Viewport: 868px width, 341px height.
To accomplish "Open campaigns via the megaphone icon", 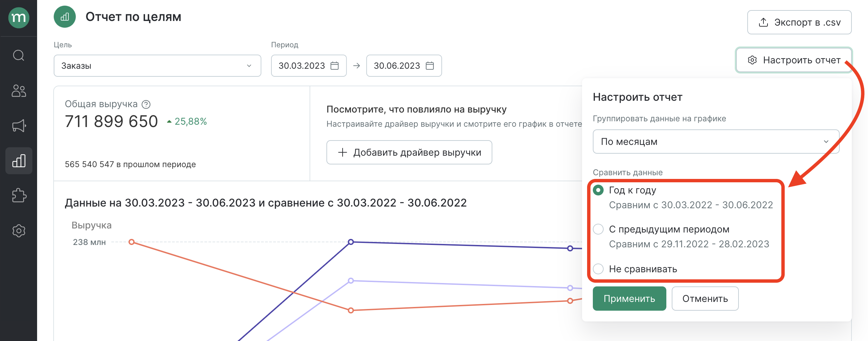I will pos(19,126).
